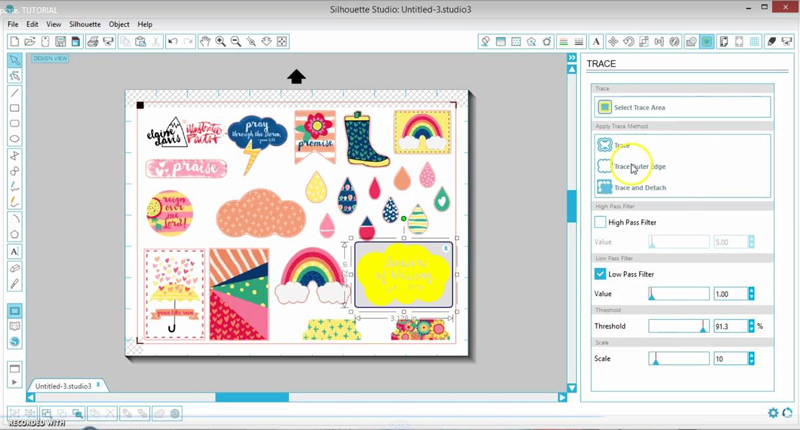Open the Rotate panel icon
This screenshot has width=800, height=430.
point(629,41)
